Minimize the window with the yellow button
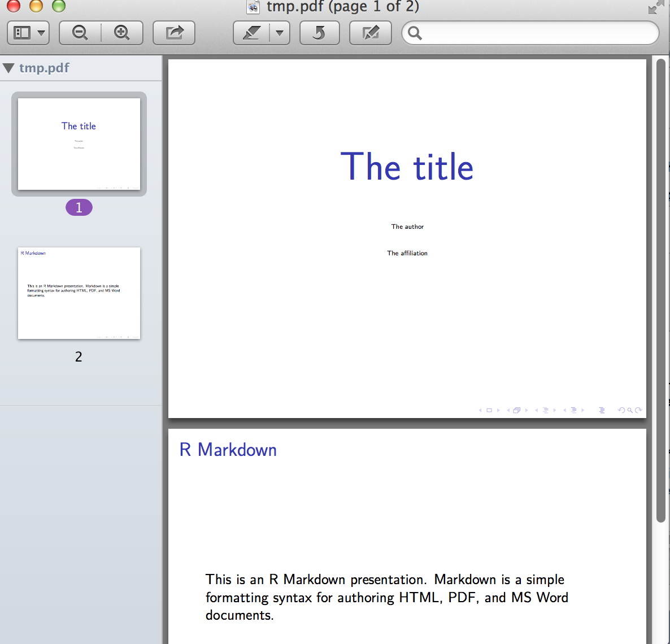 tap(36, 6)
